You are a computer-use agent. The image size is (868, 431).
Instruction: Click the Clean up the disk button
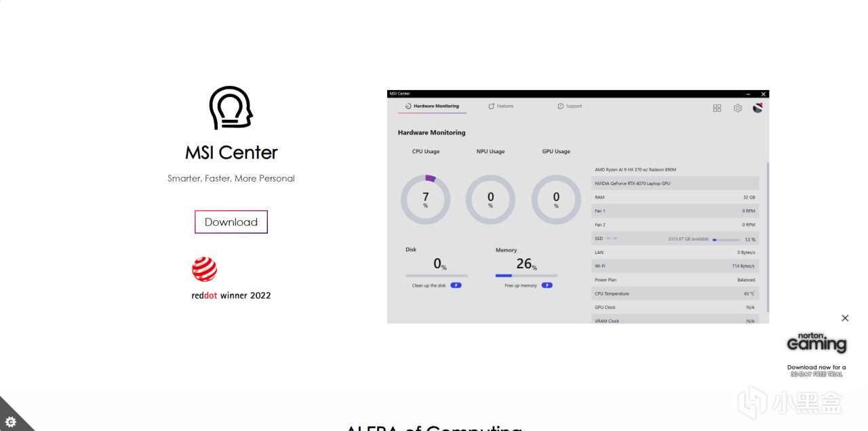pos(456,285)
